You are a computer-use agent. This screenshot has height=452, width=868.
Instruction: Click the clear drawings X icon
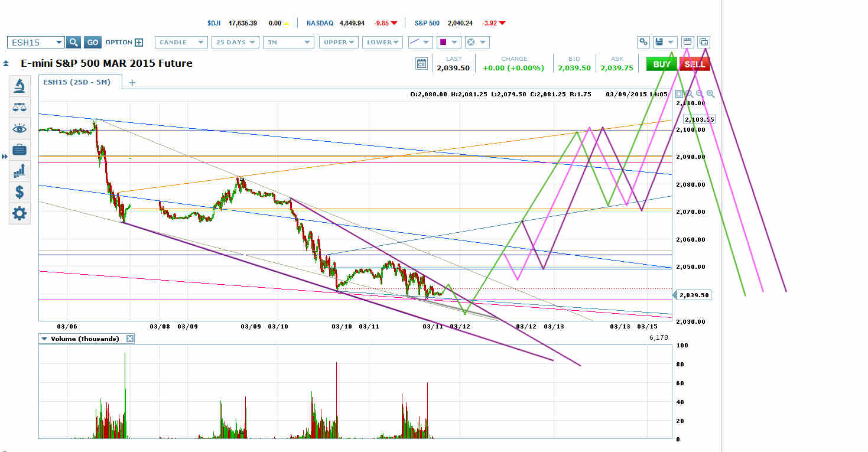tap(471, 42)
